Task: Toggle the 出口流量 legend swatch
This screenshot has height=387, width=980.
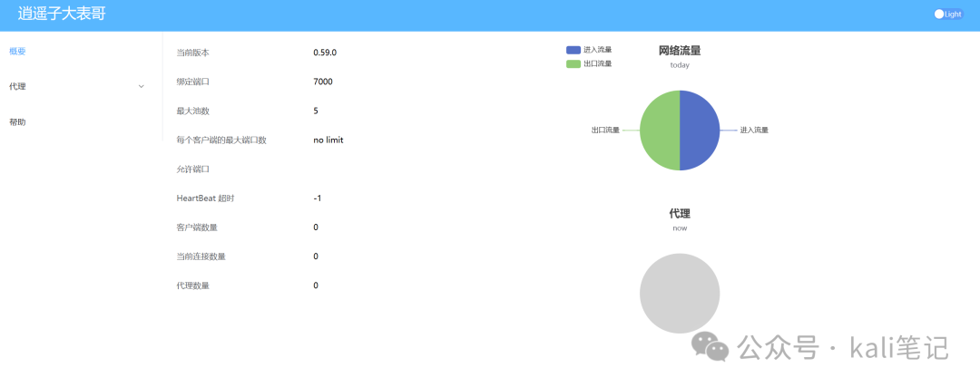Action: [573, 63]
